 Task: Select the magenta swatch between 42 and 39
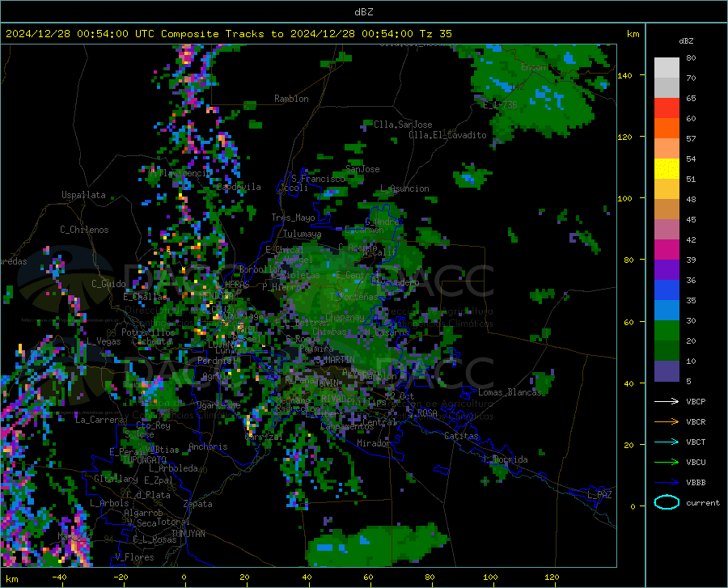[x=667, y=250]
